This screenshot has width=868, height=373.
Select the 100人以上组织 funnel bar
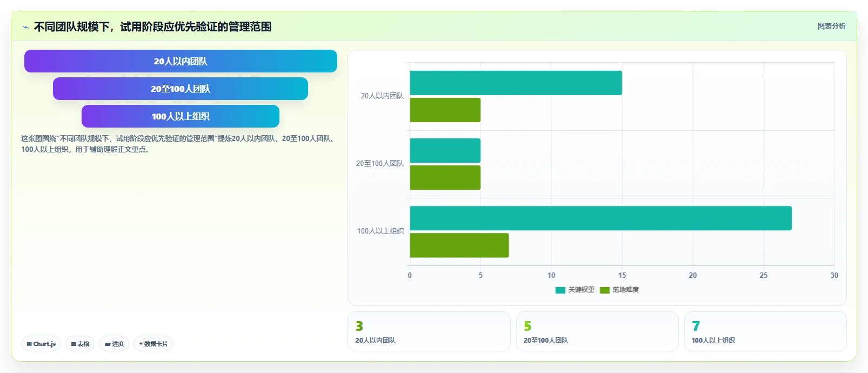pos(181,116)
